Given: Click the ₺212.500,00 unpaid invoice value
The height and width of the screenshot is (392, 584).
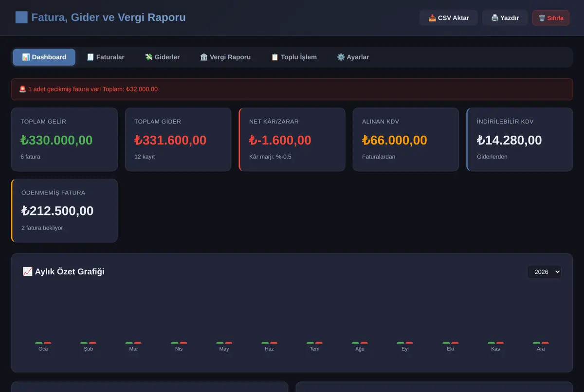Looking at the screenshot, I should [x=57, y=211].
